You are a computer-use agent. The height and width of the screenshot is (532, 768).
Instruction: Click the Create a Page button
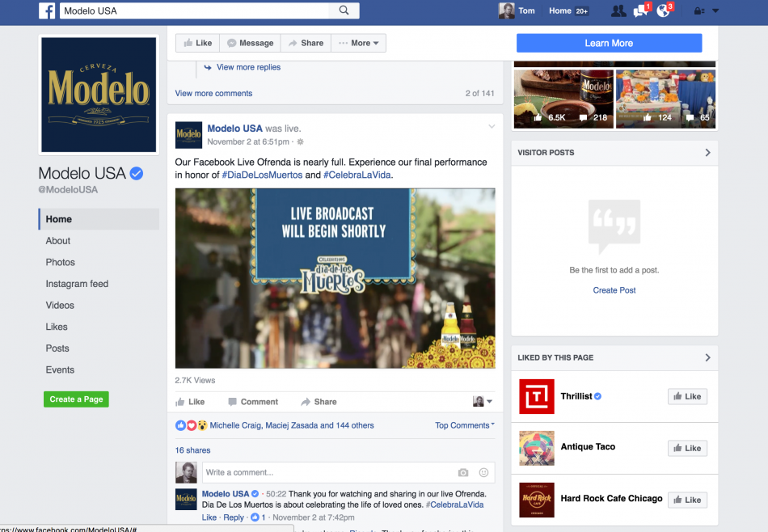click(x=76, y=399)
